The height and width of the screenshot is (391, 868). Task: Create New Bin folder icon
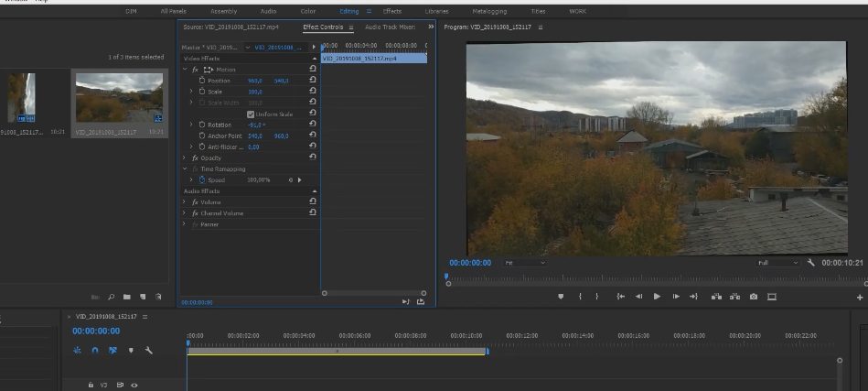127,297
